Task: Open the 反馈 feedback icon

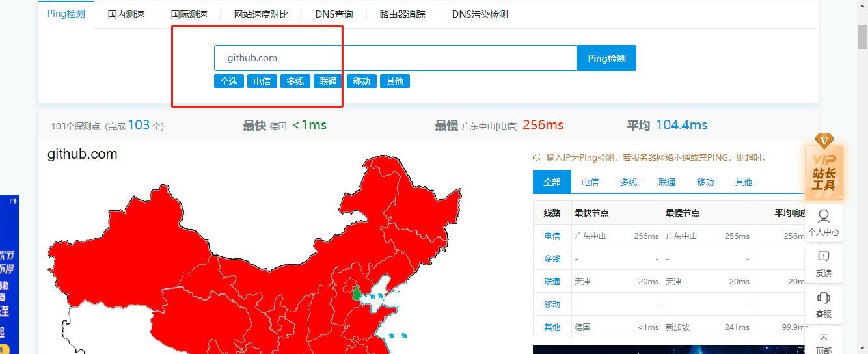Action: (824, 264)
